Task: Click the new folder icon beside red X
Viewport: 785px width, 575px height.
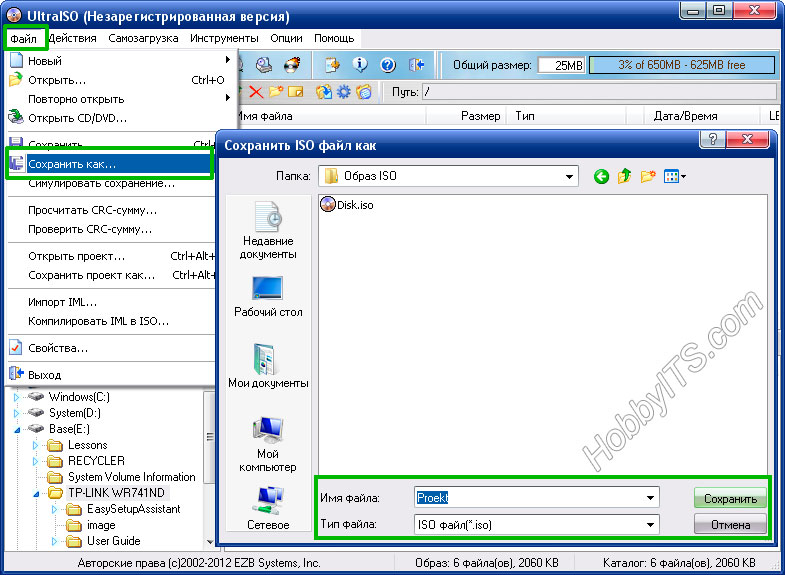Action: click(276, 92)
